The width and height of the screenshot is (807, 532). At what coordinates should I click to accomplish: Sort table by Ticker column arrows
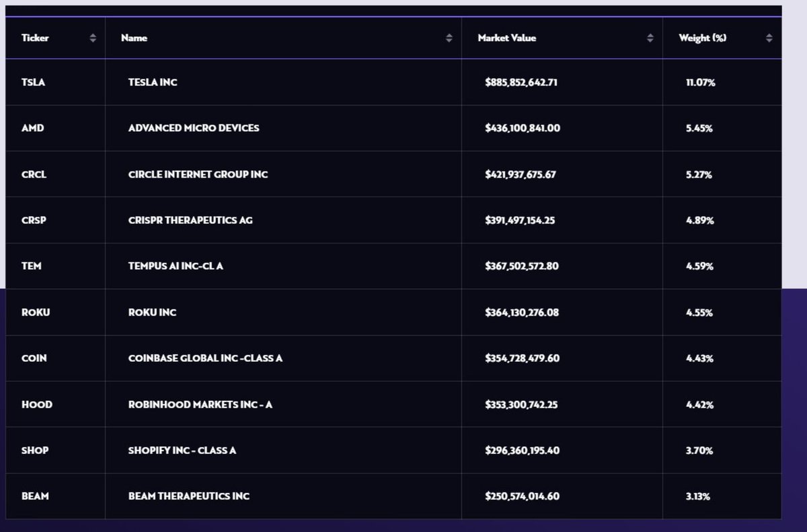pyautogui.click(x=93, y=38)
